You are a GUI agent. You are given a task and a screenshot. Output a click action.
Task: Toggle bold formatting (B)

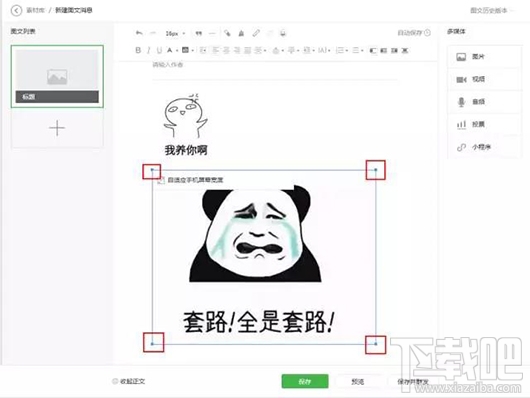[x=138, y=50]
